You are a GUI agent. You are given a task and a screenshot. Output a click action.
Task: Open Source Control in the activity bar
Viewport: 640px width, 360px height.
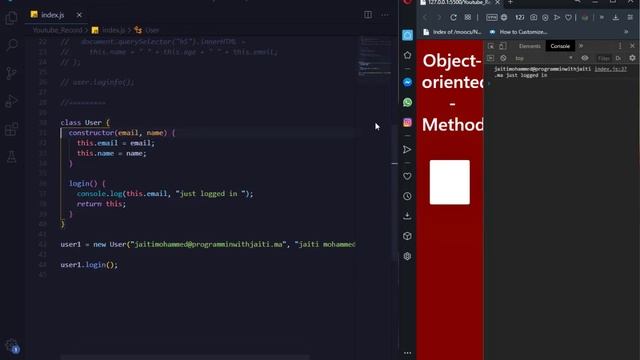(11, 73)
